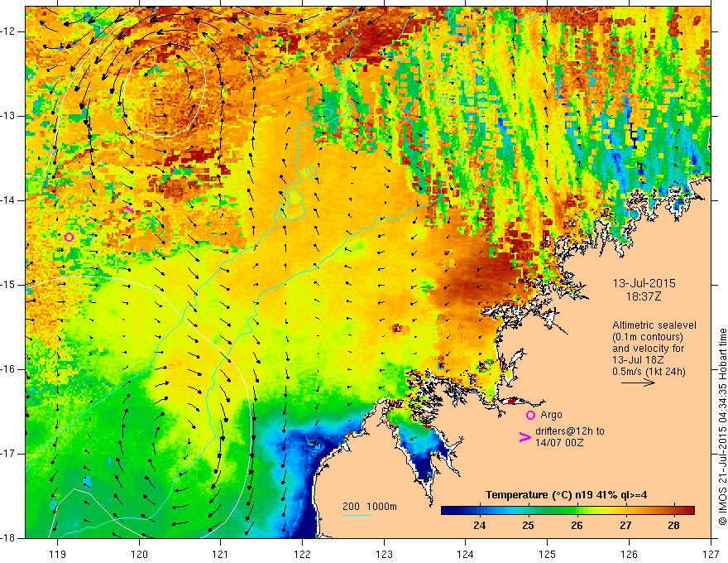Click the magenta Argo circle in the legend
Image resolution: width=728 pixels, height=563 pixels.
click(530, 415)
